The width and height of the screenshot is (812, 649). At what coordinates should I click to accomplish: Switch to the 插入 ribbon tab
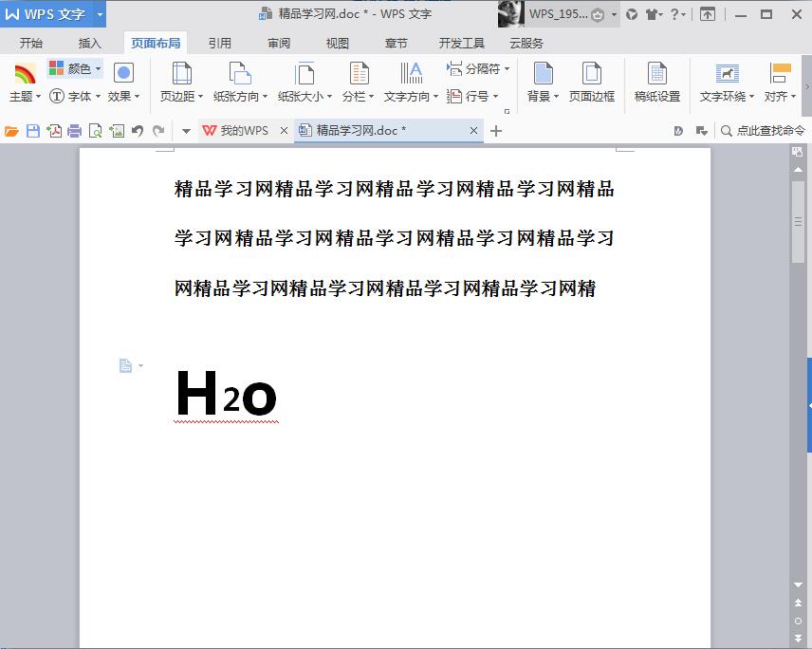(x=90, y=42)
